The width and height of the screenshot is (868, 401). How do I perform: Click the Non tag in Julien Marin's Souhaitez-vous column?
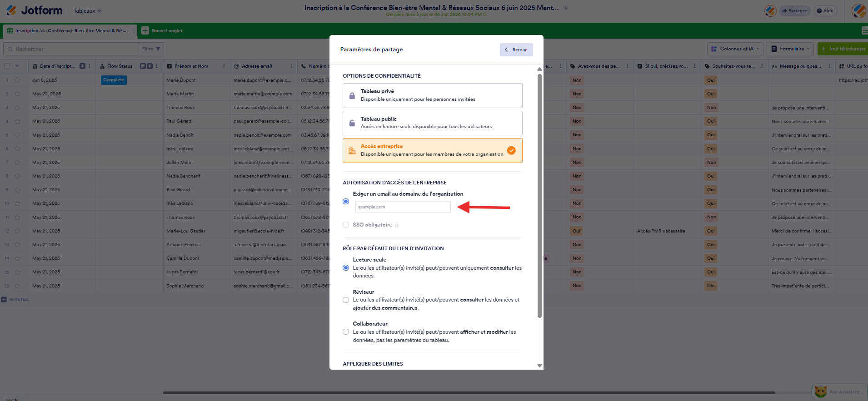712,163
